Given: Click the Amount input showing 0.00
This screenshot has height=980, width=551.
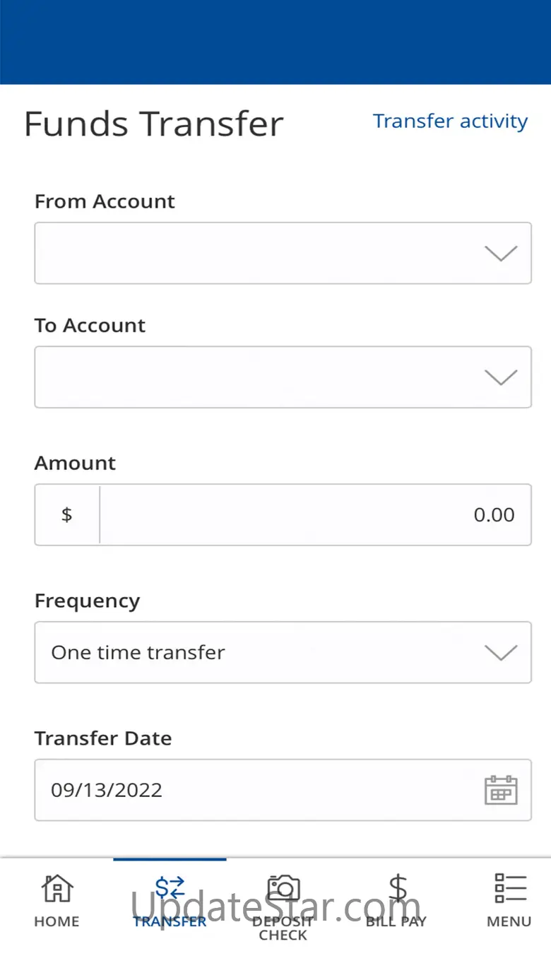Looking at the screenshot, I should (314, 514).
